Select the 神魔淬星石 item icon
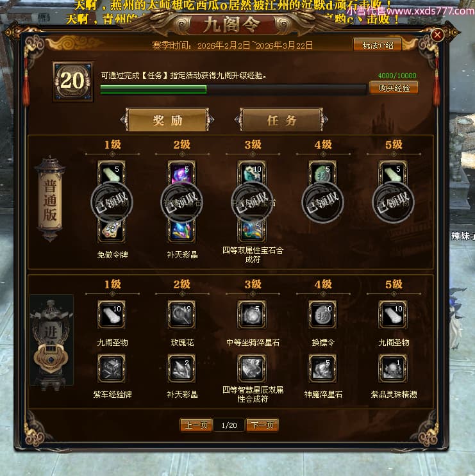The image size is (475, 476). point(322,368)
